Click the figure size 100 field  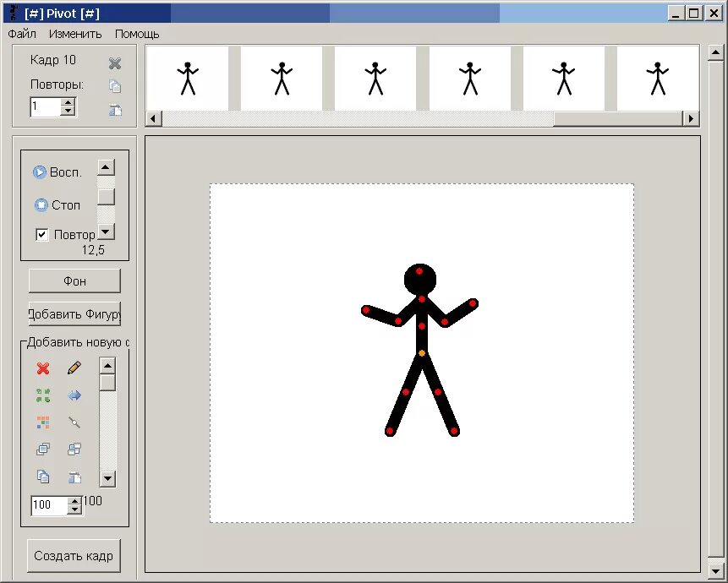(x=49, y=505)
